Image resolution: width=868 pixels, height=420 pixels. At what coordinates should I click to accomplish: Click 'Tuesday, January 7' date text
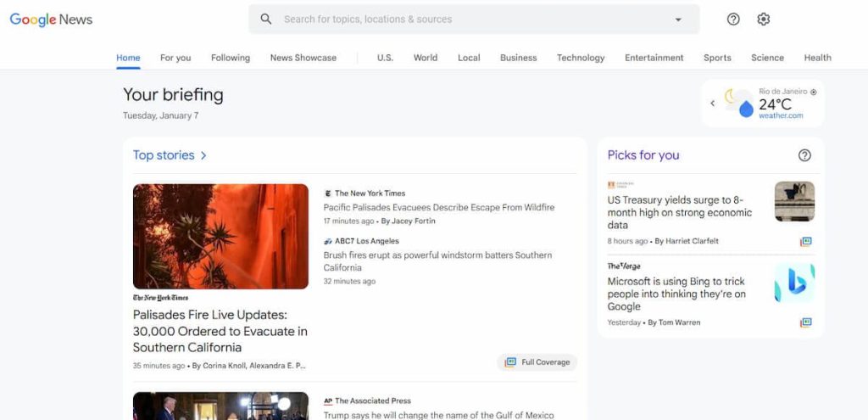point(160,115)
